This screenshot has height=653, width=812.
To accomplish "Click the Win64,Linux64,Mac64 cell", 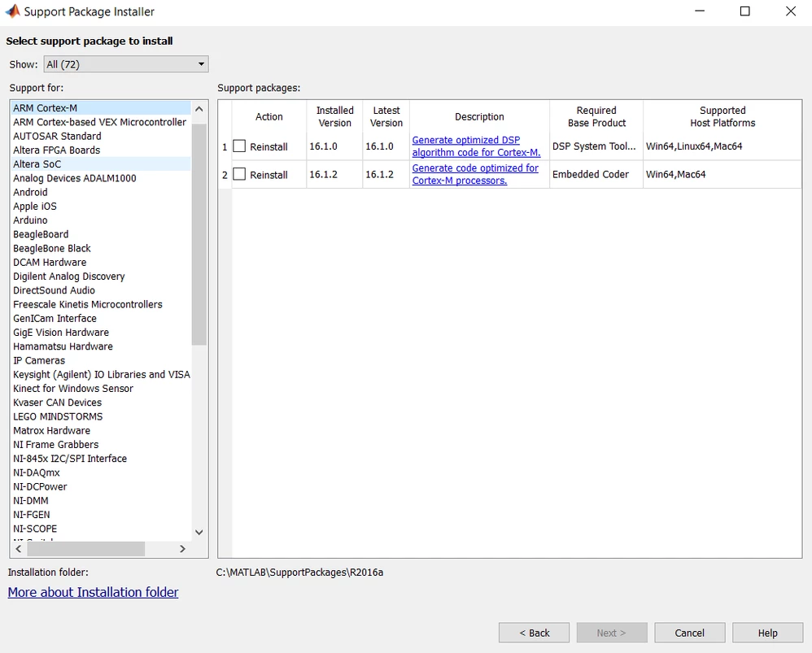I will tap(723, 146).
